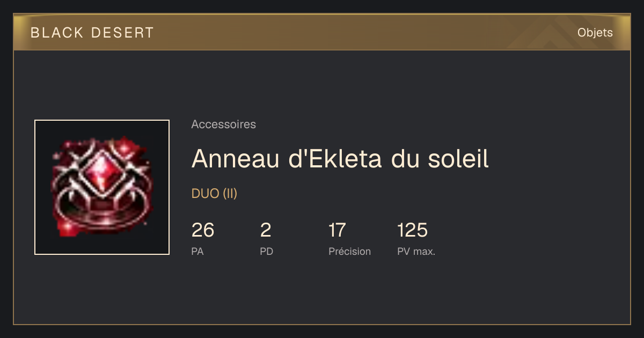Click the (II) enhancement level numeral
644x338 pixels.
point(230,194)
